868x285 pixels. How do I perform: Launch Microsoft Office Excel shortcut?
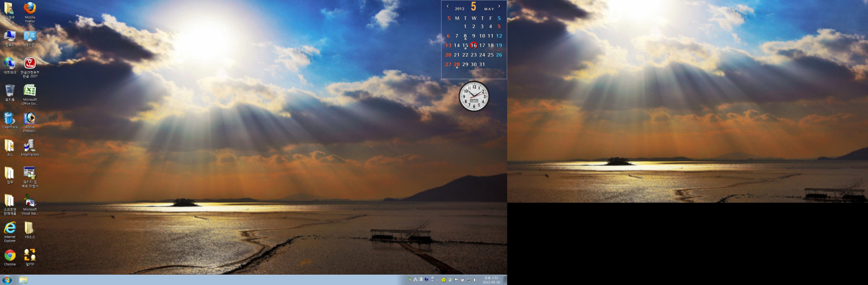[x=30, y=91]
